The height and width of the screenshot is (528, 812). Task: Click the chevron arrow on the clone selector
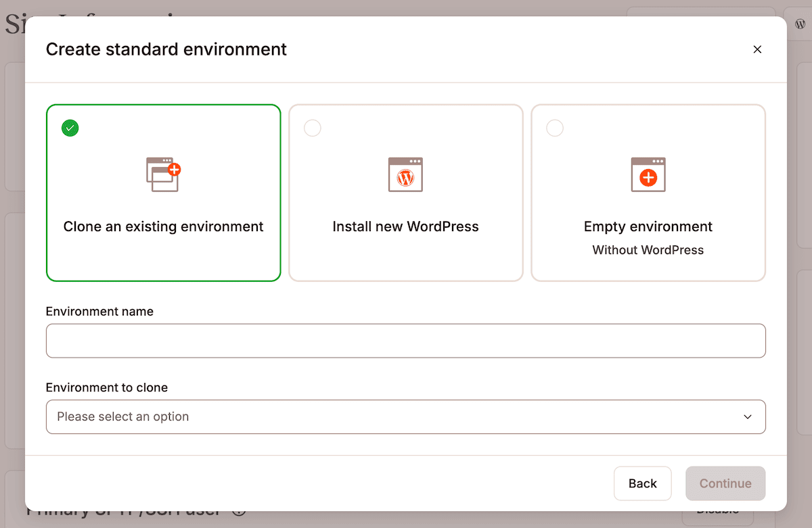point(748,417)
